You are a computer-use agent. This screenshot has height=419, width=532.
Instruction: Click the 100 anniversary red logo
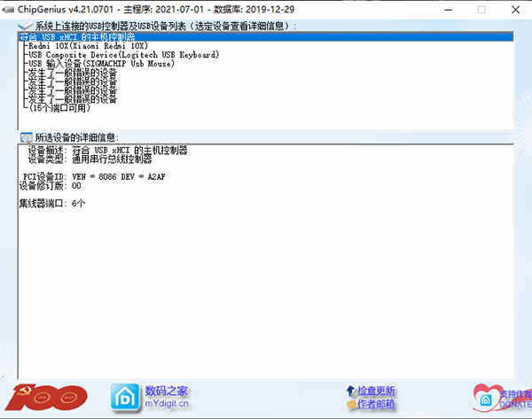coord(46,398)
